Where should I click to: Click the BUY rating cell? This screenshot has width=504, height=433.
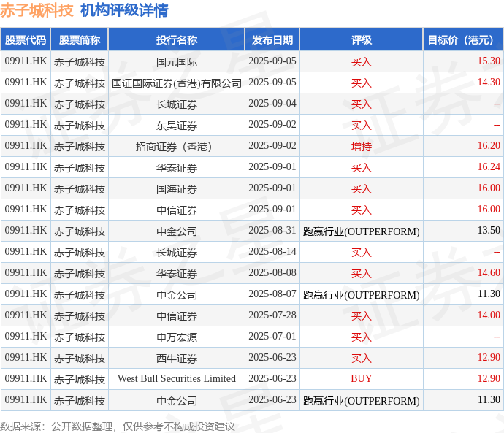pos(362,378)
